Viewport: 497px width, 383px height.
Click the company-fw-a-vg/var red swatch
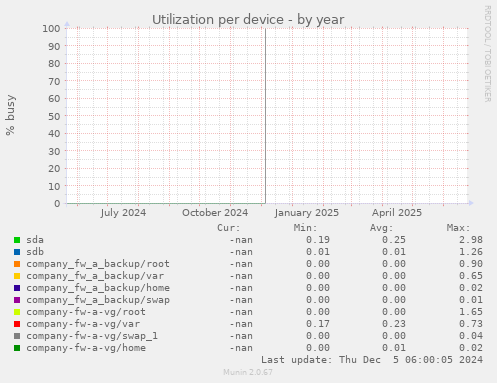click(17, 324)
